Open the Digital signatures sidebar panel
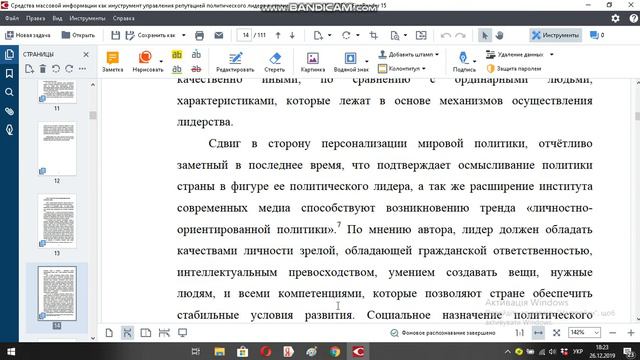 click(x=9, y=130)
